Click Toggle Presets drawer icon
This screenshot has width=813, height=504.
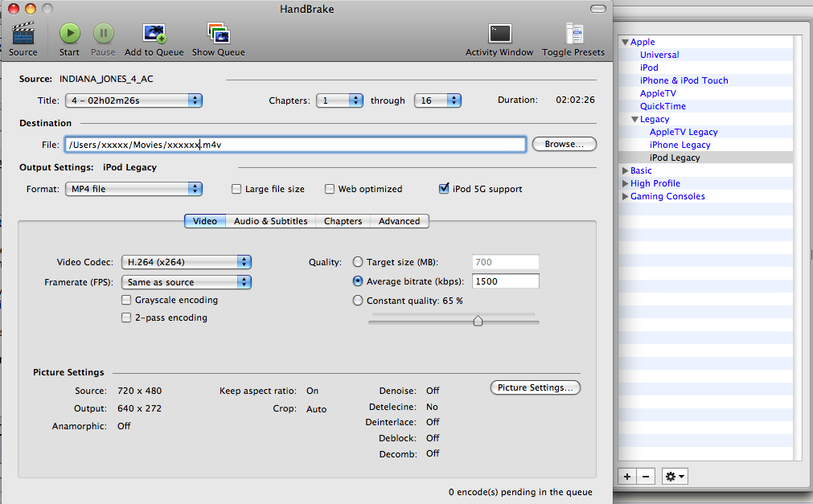[x=574, y=34]
